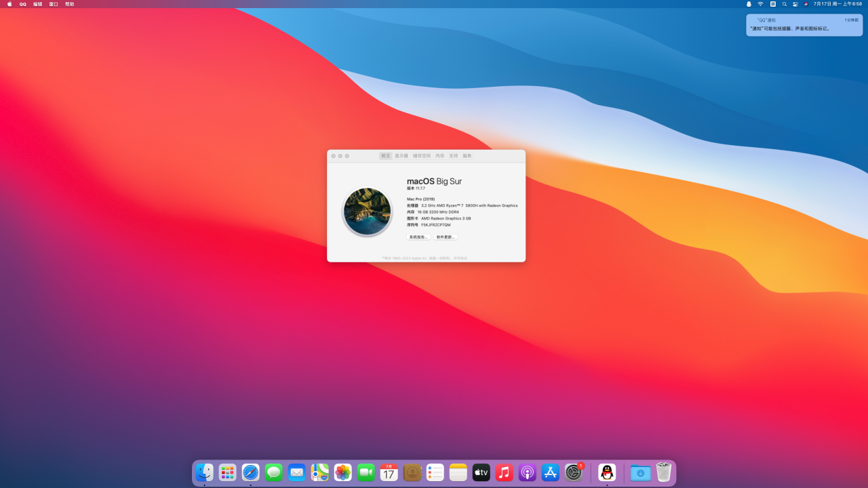Image resolution: width=868 pixels, height=488 pixels.
Task: Close the About This Mac window
Action: (x=334, y=156)
